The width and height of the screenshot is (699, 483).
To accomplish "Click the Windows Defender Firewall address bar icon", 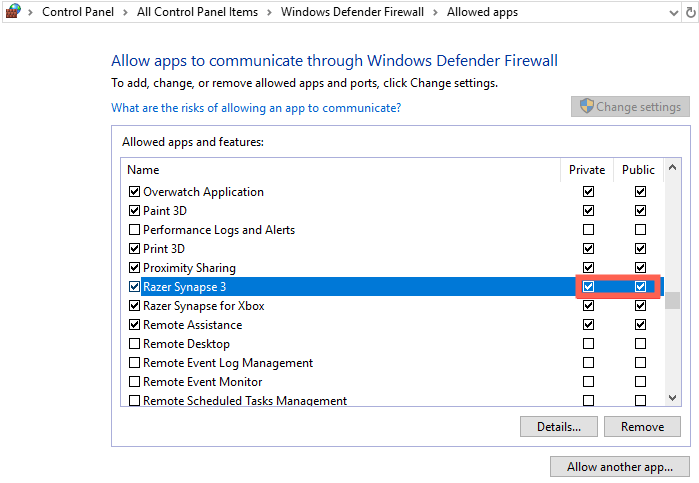I will 13,11.
